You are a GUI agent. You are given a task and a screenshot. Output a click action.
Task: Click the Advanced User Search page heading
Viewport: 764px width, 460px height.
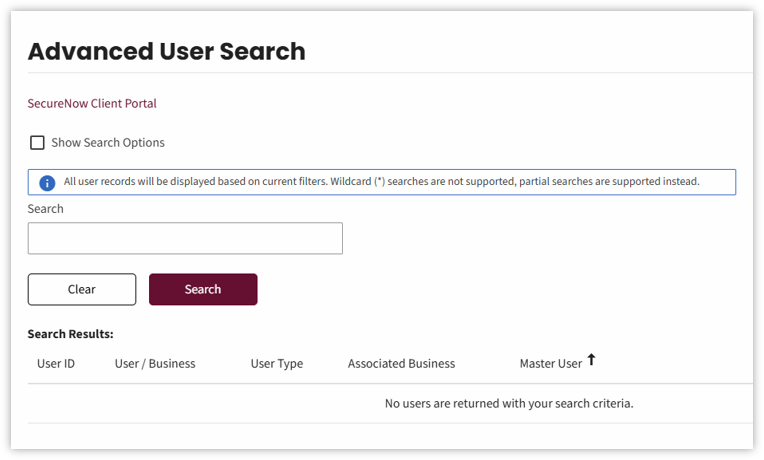tap(167, 51)
